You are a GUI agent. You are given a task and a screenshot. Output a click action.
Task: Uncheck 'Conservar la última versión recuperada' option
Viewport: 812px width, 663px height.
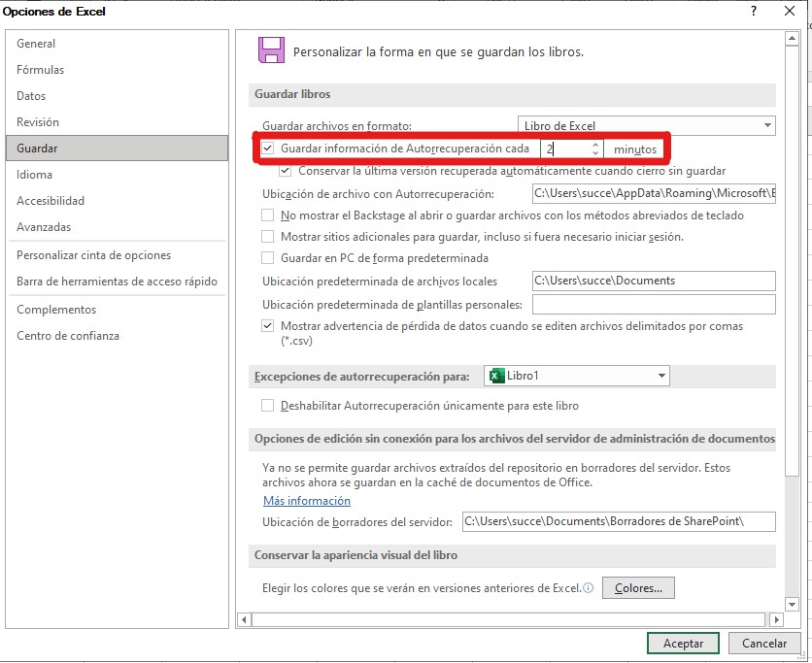tap(285, 171)
